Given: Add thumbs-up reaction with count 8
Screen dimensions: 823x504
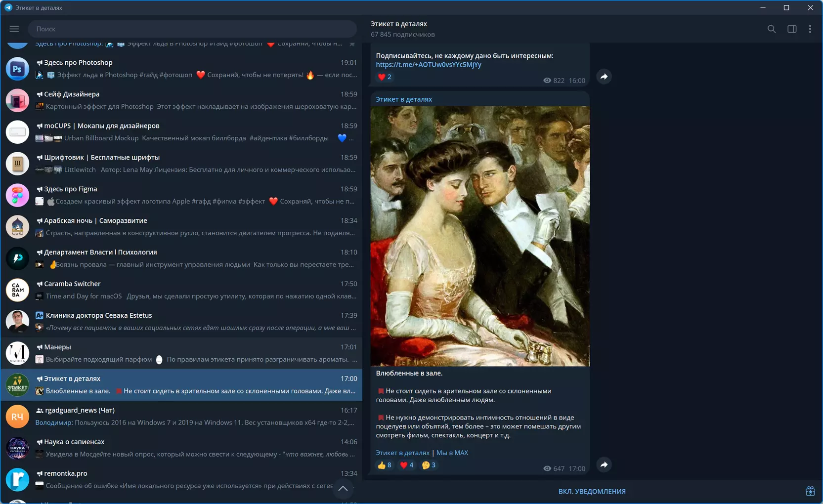Looking at the screenshot, I should point(384,465).
